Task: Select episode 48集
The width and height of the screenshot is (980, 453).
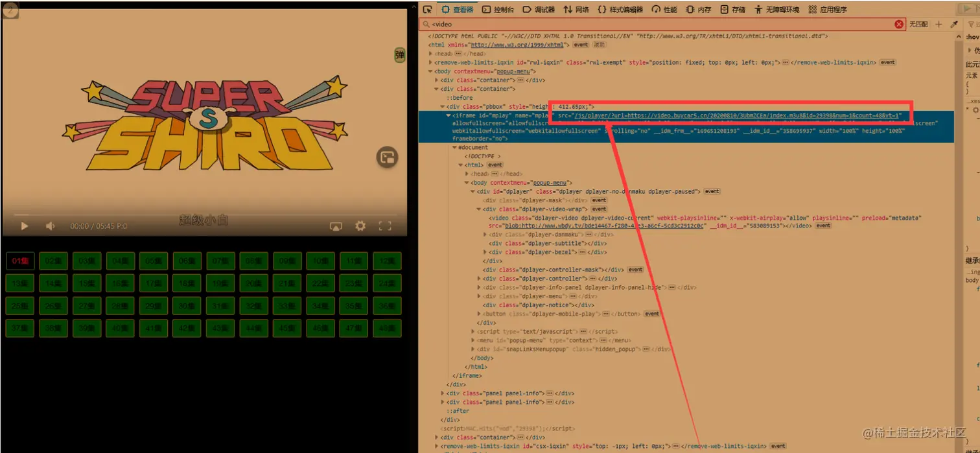Action: (387, 328)
